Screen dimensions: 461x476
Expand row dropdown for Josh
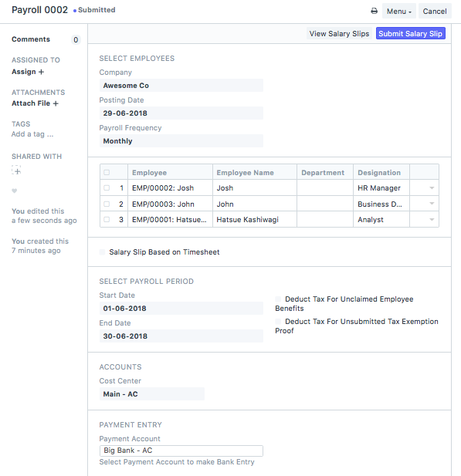[432, 188]
